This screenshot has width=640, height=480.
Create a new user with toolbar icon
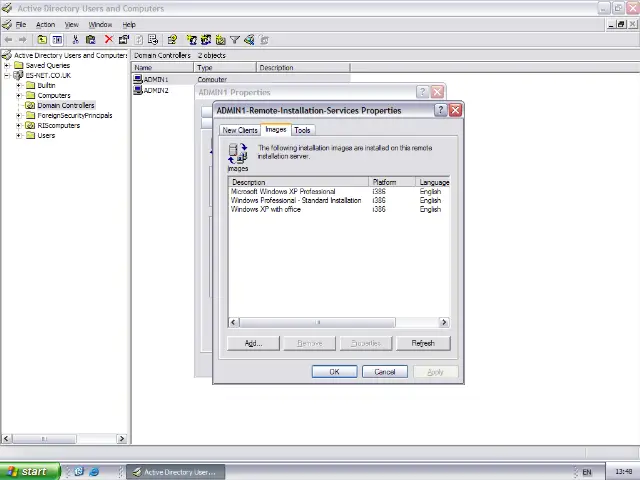point(191,40)
